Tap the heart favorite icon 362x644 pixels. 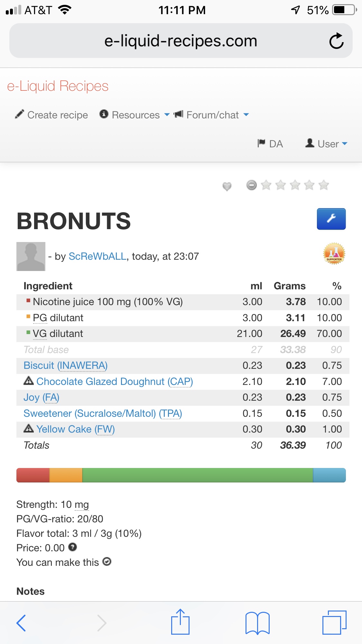pyautogui.click(x=227, y=186)
